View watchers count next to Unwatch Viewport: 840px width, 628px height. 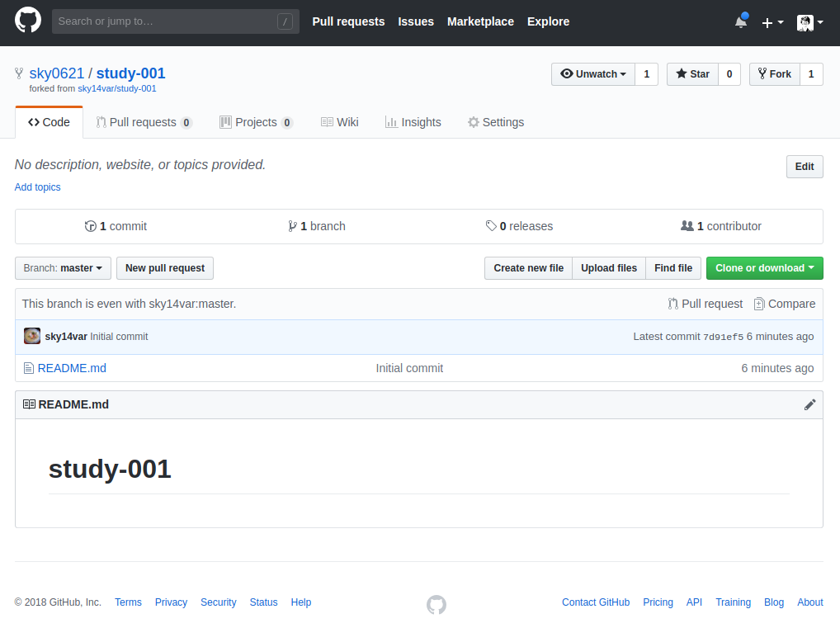click(x=647, y=74)
